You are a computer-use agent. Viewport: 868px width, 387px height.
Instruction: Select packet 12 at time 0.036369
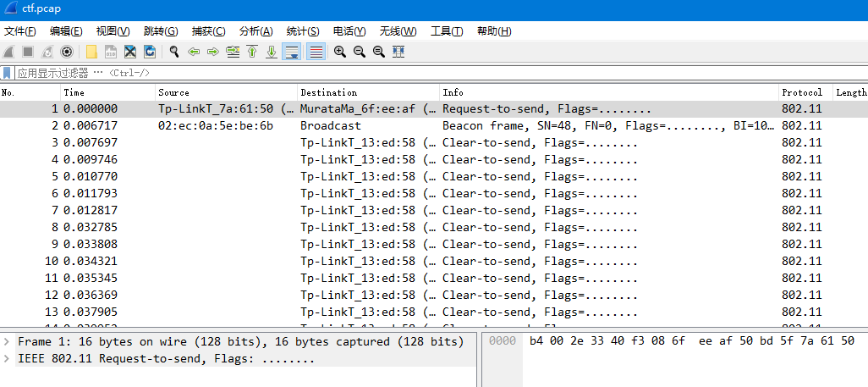click(434, 295)
